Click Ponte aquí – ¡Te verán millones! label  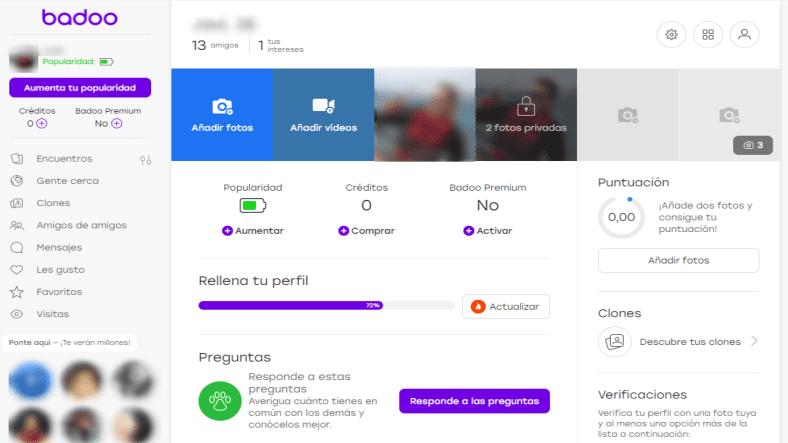(69, 343)
